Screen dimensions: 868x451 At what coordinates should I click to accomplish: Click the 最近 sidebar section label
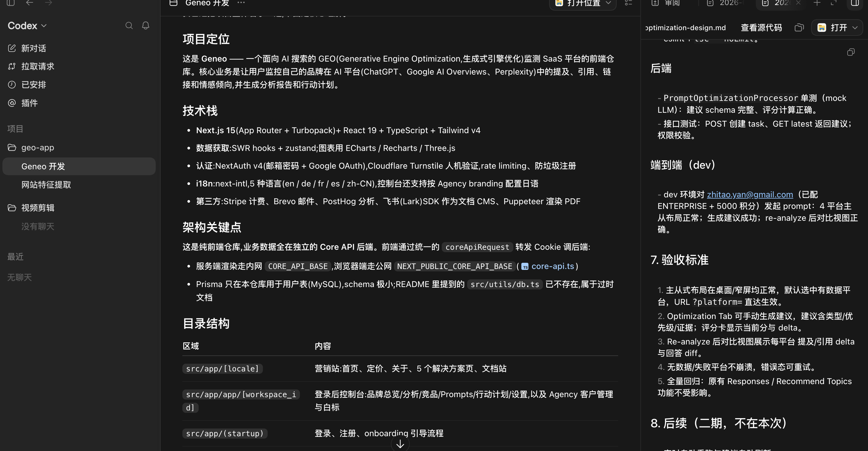click(15, 257)
